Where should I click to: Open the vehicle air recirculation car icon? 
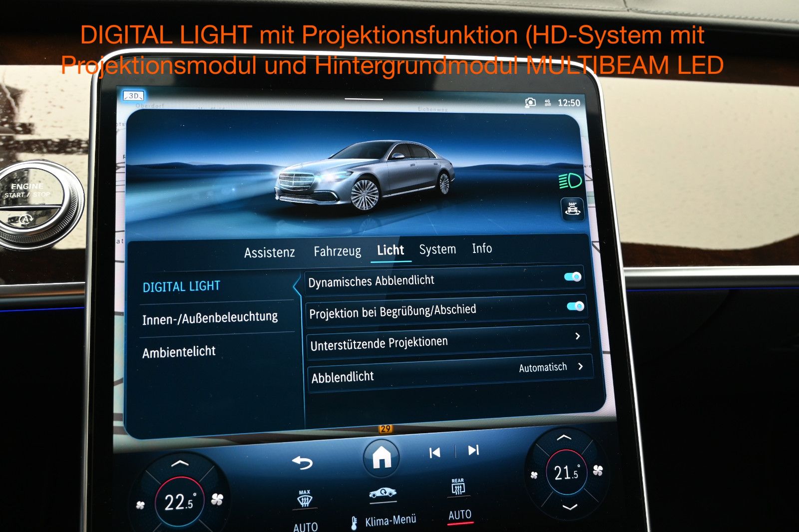383,494
